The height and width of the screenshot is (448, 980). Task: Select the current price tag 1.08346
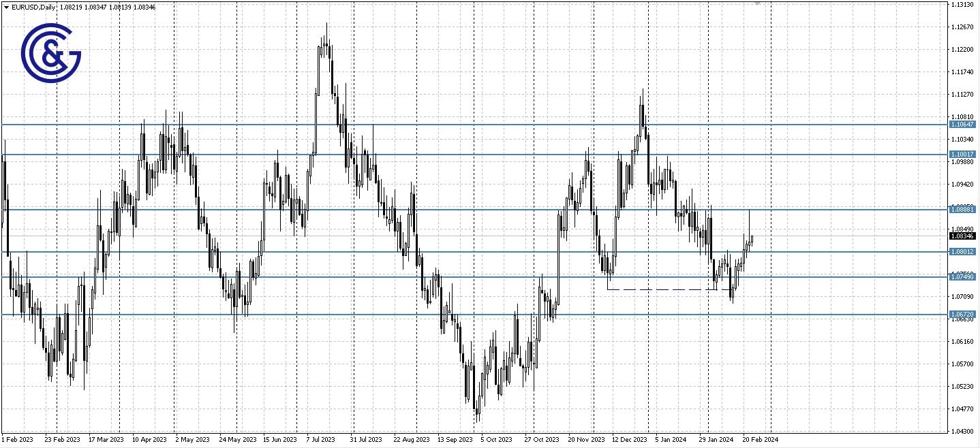[962, 236]
